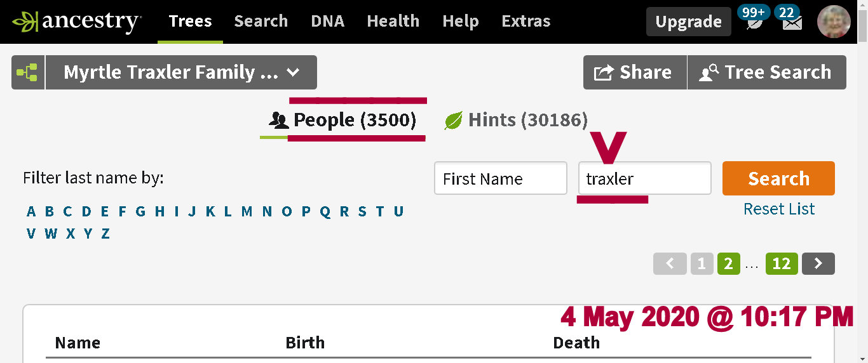Click the Share button
This screenshot has height=363, width=868.
635,72
